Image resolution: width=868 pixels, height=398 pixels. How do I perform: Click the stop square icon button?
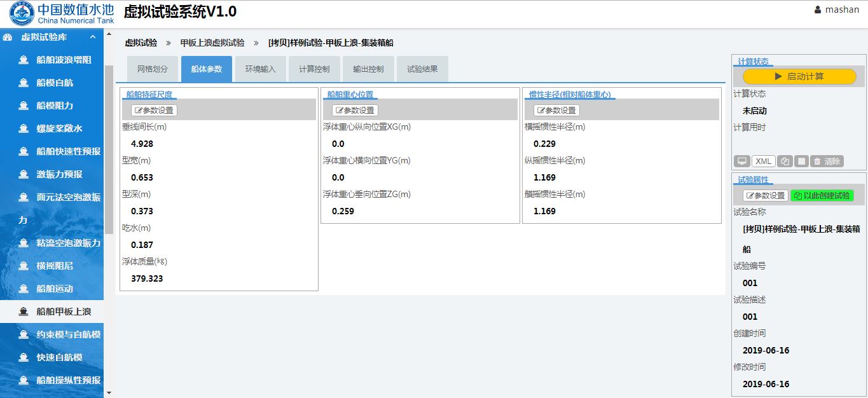click(801, 161)
